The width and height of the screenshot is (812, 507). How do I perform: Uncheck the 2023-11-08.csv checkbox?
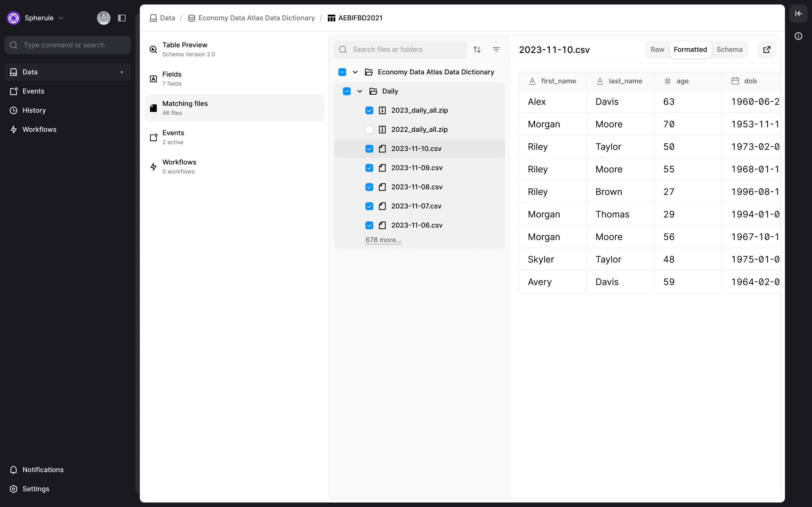coord(369,187)
